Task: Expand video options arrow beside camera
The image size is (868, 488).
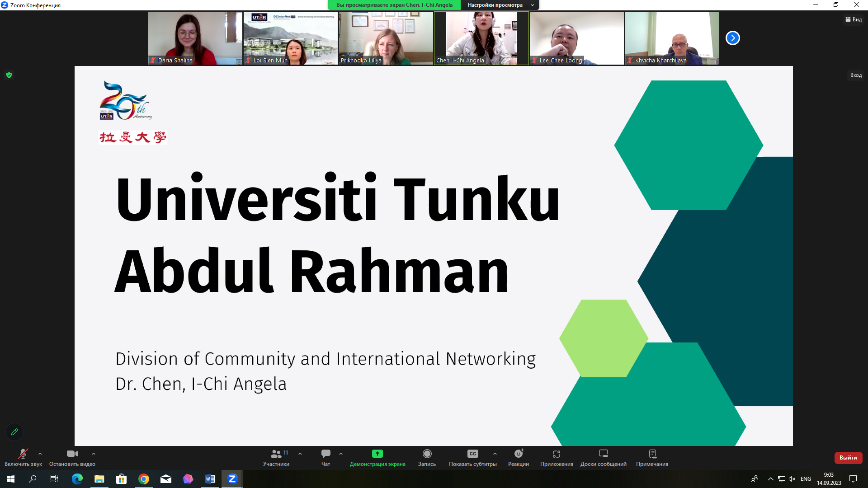Action: click(94, 454)
